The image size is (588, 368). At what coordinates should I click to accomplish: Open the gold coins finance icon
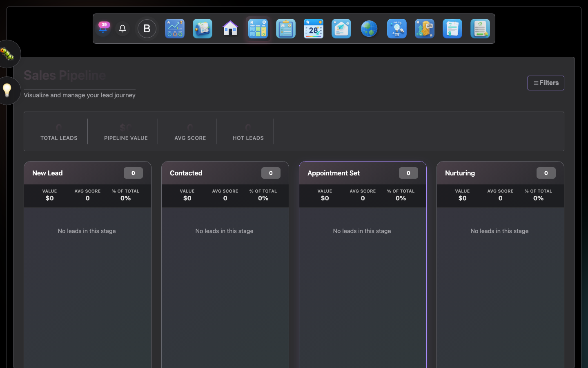[425, 29]
